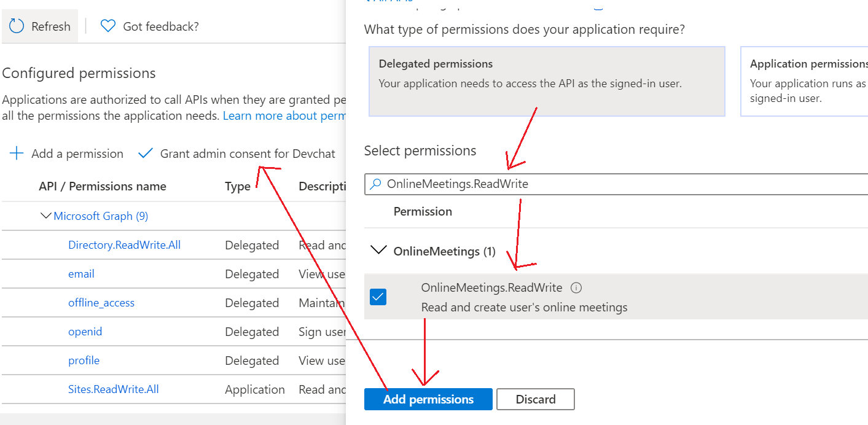868x425 pixels.
Task: Open the Learn more about permissions link
Action: pos(284,115)
